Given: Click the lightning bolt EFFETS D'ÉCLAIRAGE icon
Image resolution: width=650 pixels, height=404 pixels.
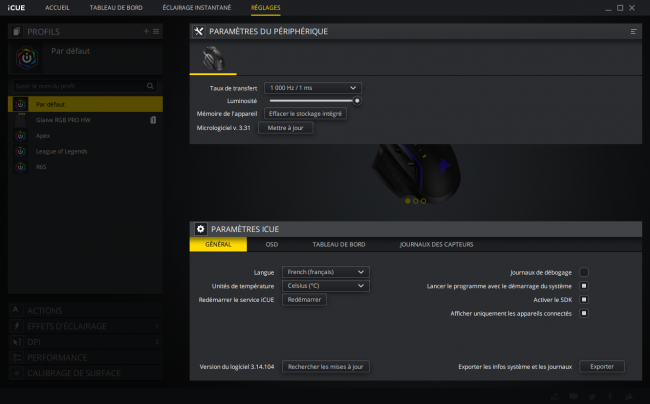Looking at the screenshot, I should click(17, 326).
